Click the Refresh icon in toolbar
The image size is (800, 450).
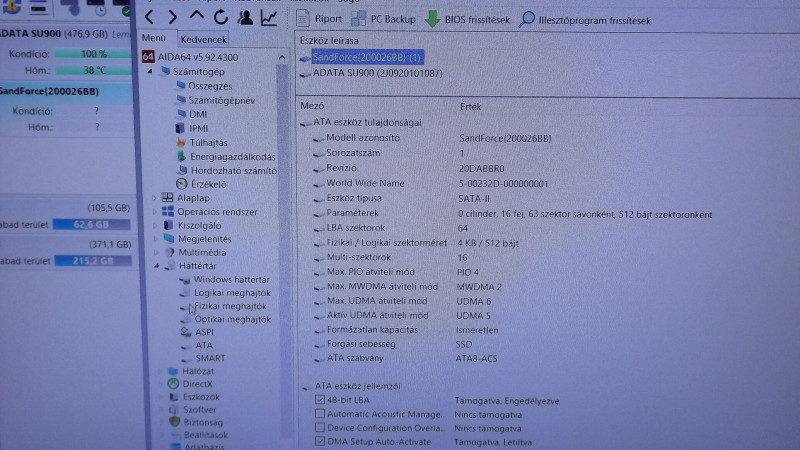220,17
